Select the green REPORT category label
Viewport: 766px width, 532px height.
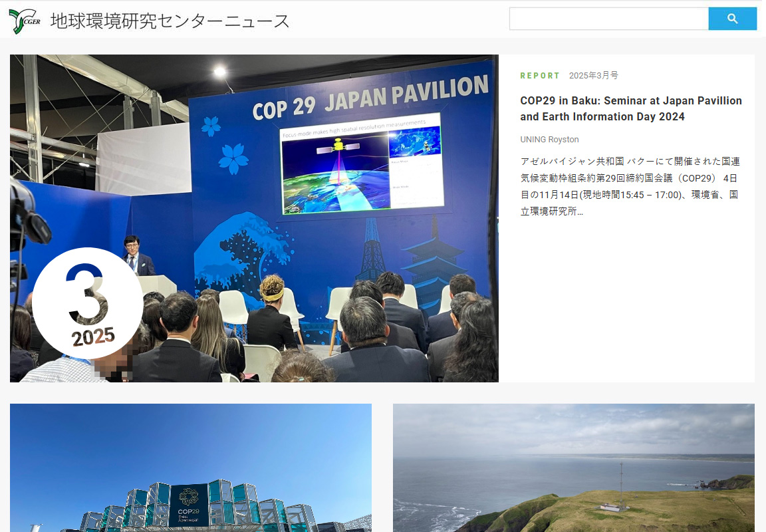click(539, 76)
